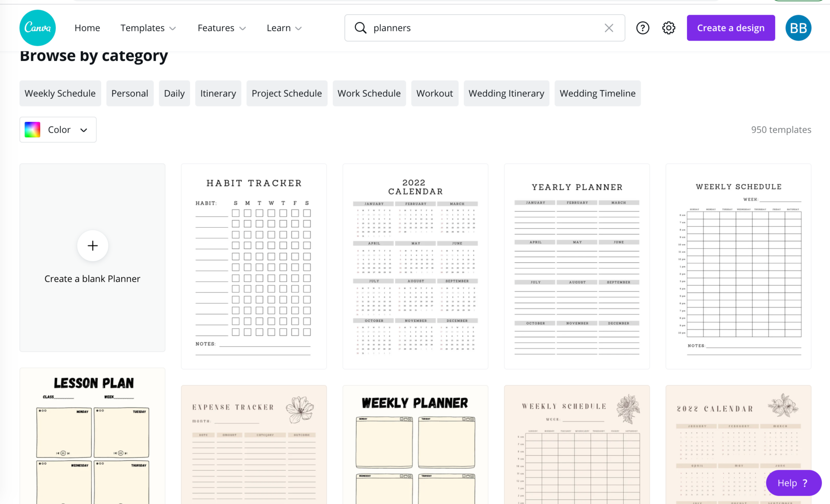Open the purple Help chat button
The width and height of the screenshot is (830, 504).
(793, 483)
